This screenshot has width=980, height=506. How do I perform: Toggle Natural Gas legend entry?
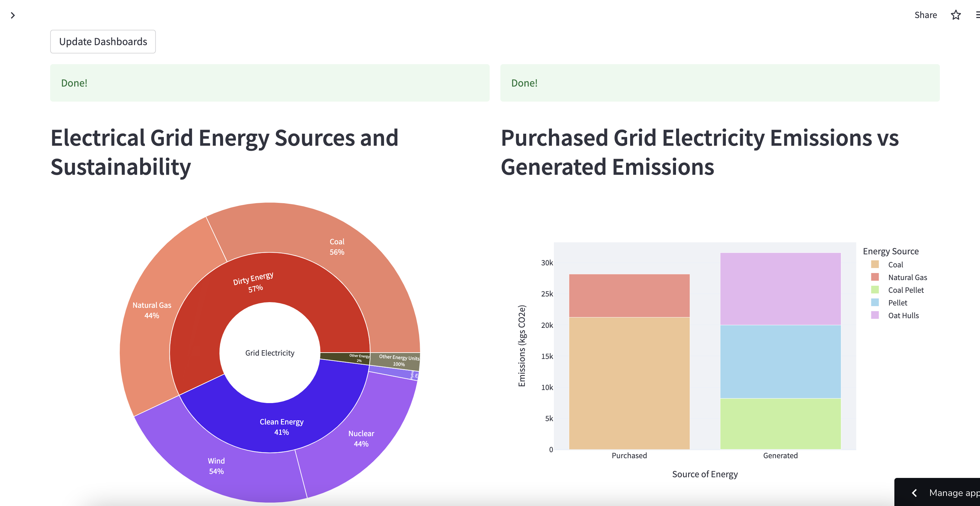click(907, 277)
